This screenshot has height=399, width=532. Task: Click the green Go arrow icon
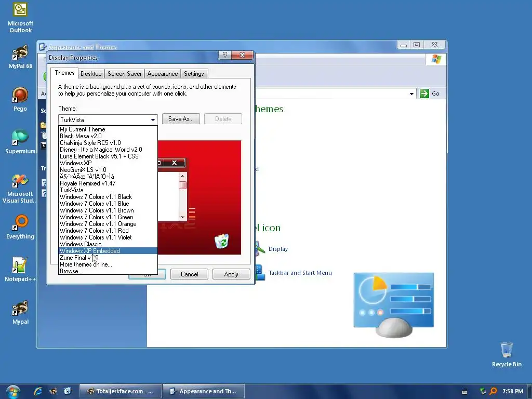pos(424,94)
